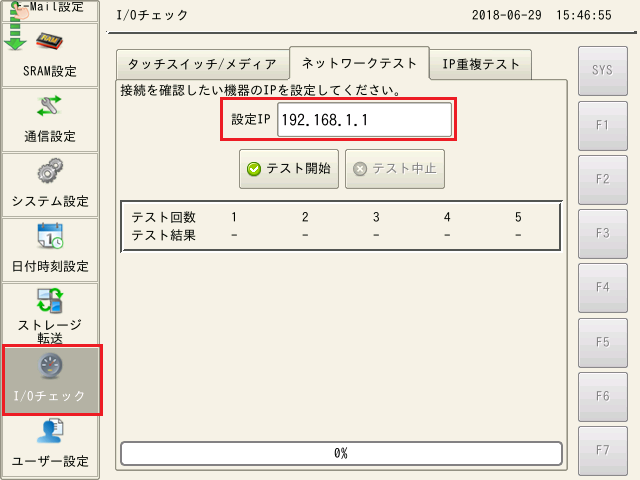This screenshot has height=480, width=640.
Task: Switch to タッチスイッチ/メディア tab
Action: [202, 65]
